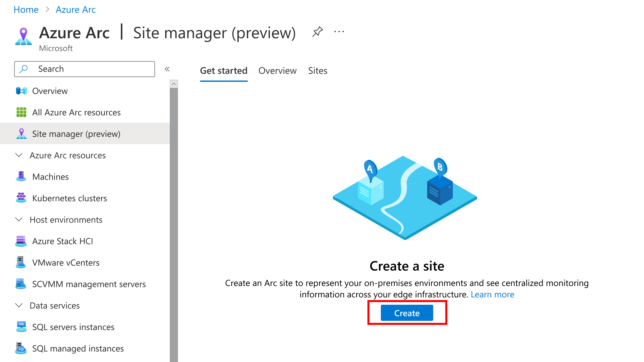The image size is (644, 362).
Task: Open the Learn more documentation link
Action: coord(492,294)
